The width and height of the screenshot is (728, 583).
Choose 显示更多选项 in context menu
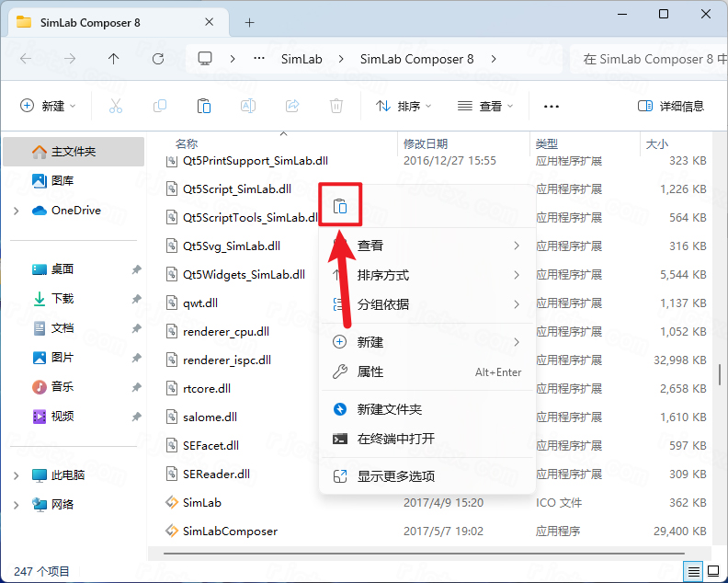pyautogui.click(x=427, y=476)
